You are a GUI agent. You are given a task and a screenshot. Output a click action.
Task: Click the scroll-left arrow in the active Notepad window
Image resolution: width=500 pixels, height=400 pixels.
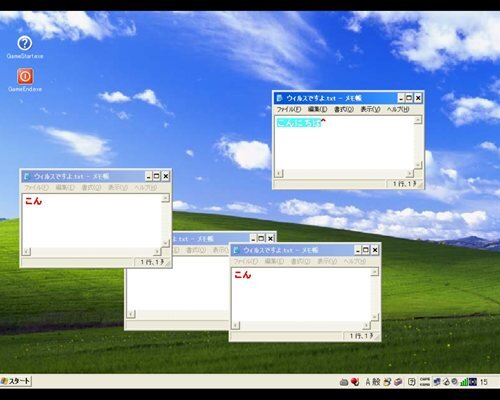(x=279, y=173)
